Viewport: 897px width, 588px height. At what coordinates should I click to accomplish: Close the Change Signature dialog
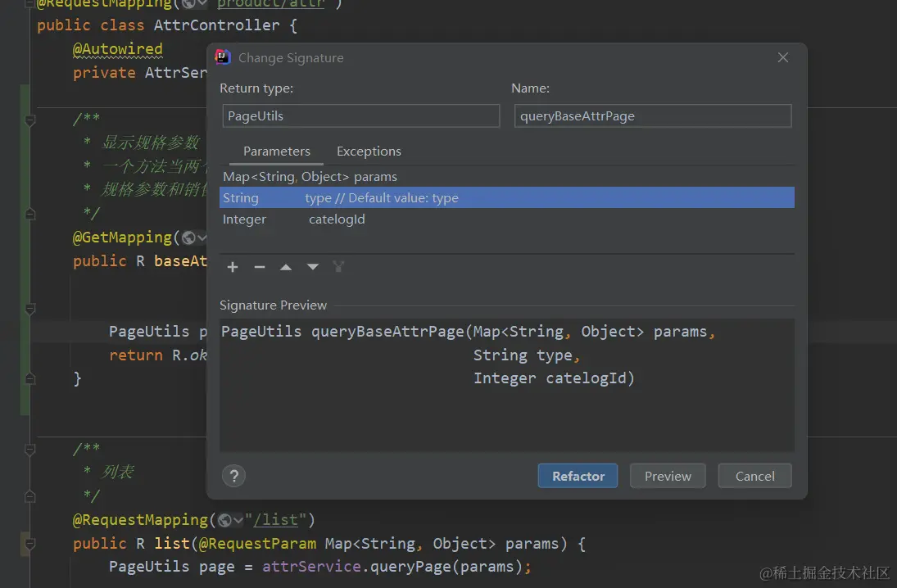click(782, 58)
